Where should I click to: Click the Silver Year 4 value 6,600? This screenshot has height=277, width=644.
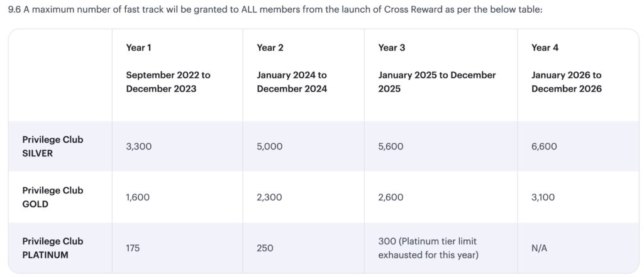point(544,146)
